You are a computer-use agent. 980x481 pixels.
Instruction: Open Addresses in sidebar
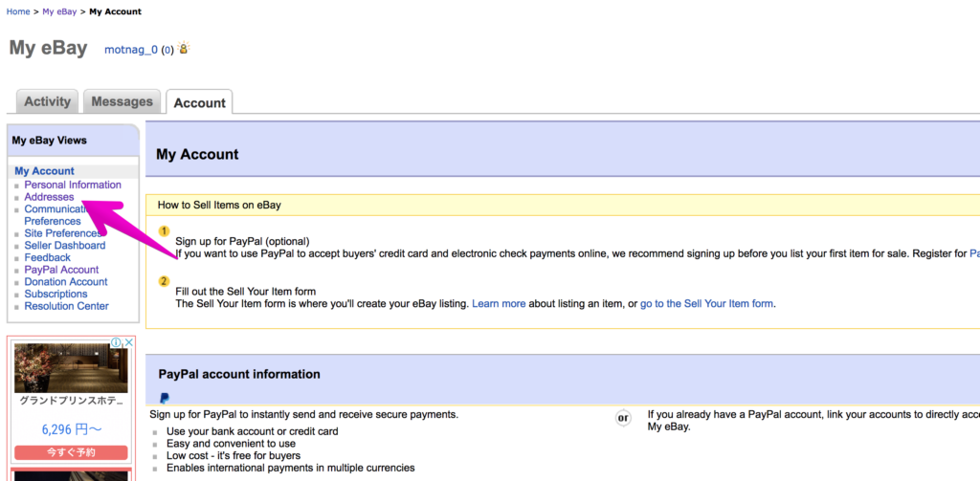click(x=49, y=197)
